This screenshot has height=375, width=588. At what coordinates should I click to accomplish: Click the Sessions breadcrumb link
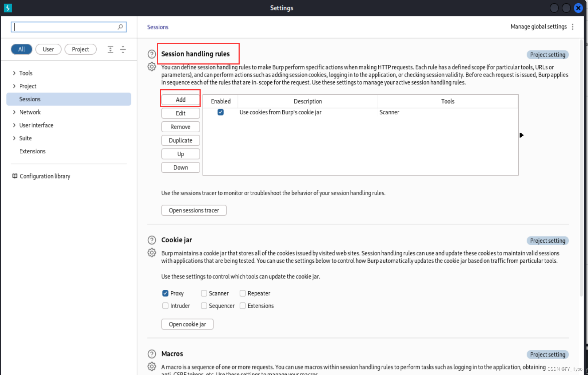point(158,27)
